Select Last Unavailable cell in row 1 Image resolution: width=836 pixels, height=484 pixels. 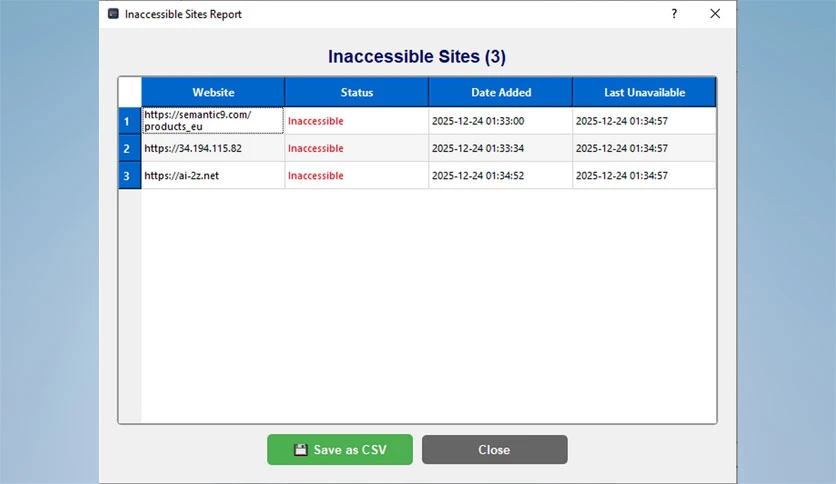coord(644,121)
